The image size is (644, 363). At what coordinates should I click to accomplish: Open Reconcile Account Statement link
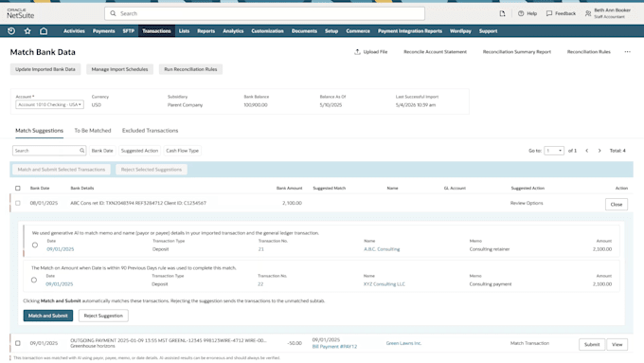tap(435, 52)
